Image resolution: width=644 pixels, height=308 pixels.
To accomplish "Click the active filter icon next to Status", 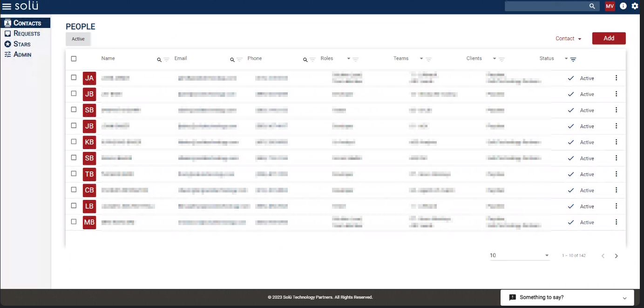I will (x=573, y=59).
